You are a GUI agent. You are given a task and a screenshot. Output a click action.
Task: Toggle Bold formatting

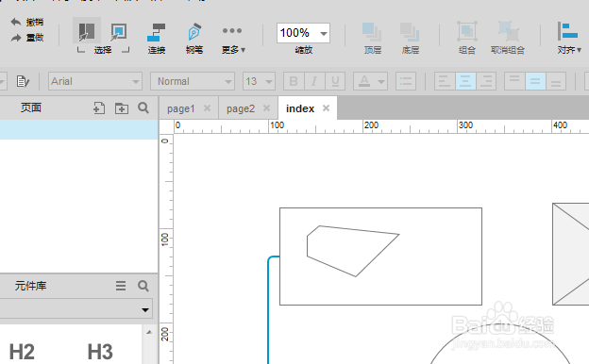294,81
